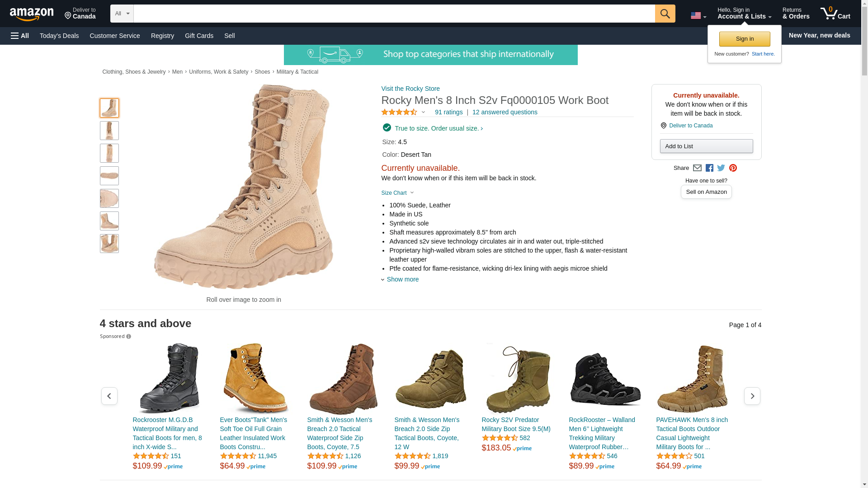Open the search category All dropdown
This screenshot has width=868, height=488.
point(122,14)
